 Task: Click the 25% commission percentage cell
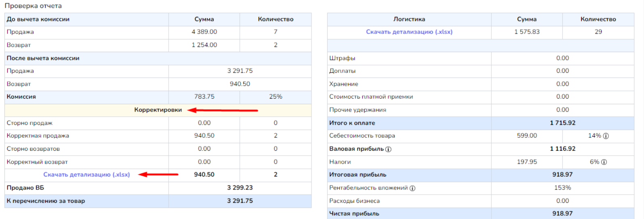[276, 97]
